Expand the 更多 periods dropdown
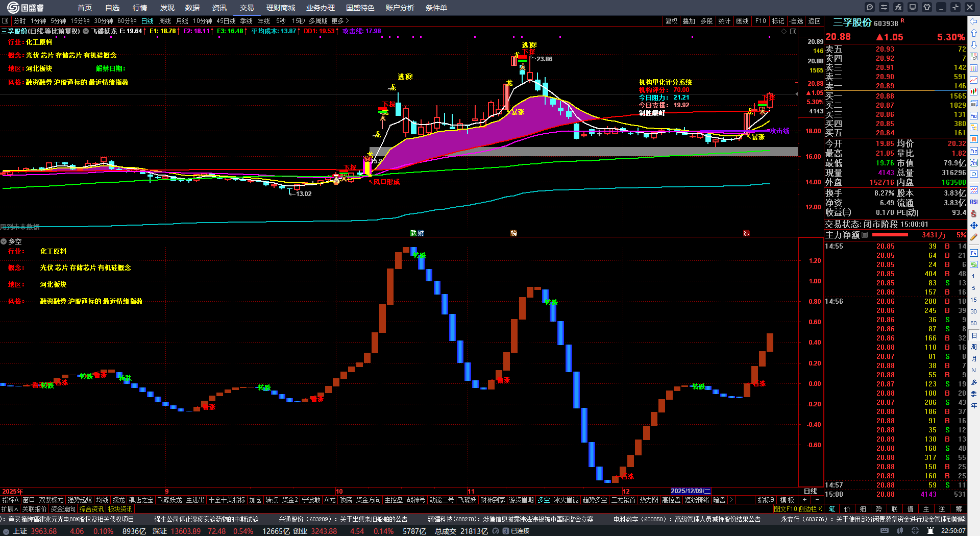The height and width of the screenshot is (536, 980). point(340,21)
